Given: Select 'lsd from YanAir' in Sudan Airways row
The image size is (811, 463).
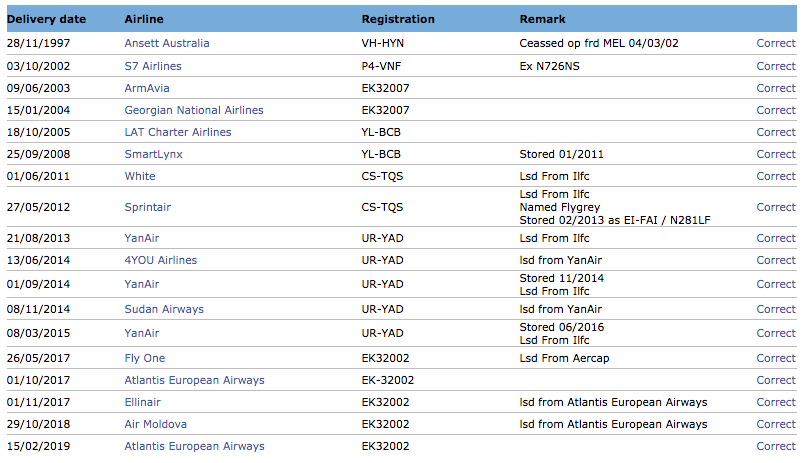Looking at the screenshot, I should pos(561,309).
